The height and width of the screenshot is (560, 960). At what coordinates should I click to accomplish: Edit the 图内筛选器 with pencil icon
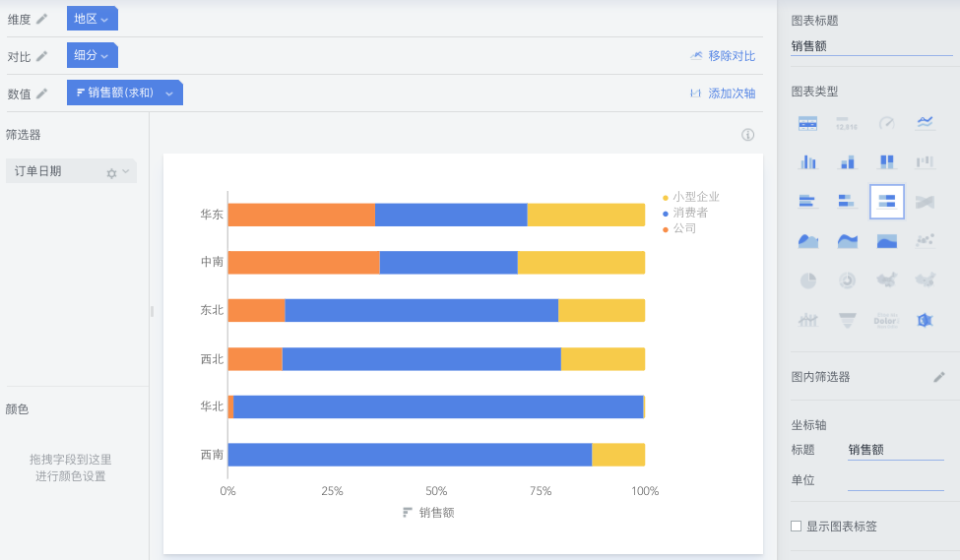[x=939, y=377]
